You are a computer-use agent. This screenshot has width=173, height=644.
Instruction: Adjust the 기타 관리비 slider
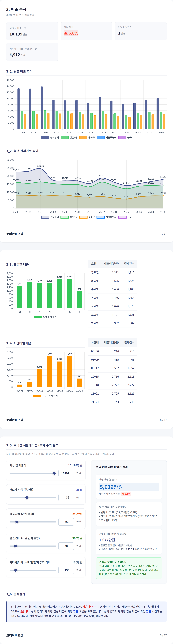[x=33, y=570]
